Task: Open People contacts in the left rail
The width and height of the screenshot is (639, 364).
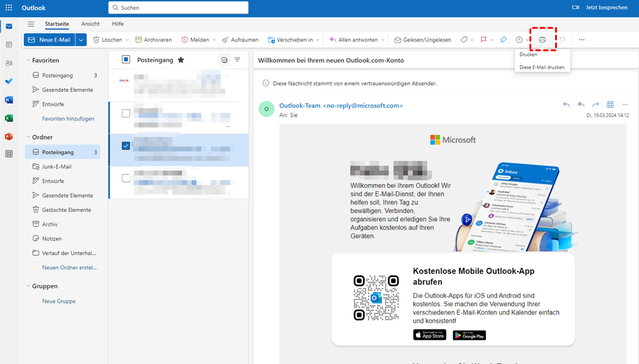Action: click(9, 63)
